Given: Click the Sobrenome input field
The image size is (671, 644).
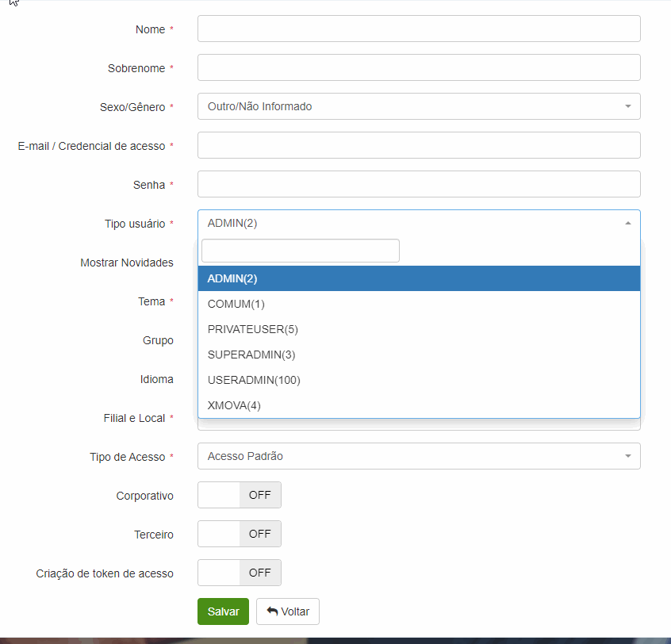Looking at the screenshot, I should pyautogui.click(x=418, y=67).
